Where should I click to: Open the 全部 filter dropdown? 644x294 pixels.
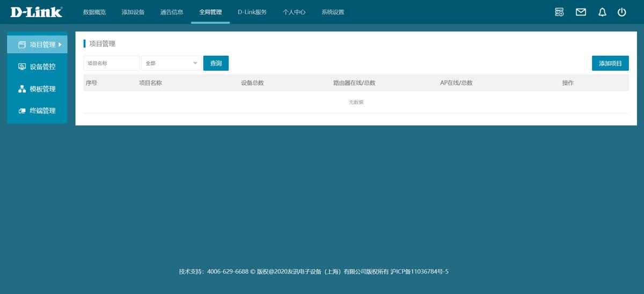coord(171,63)
